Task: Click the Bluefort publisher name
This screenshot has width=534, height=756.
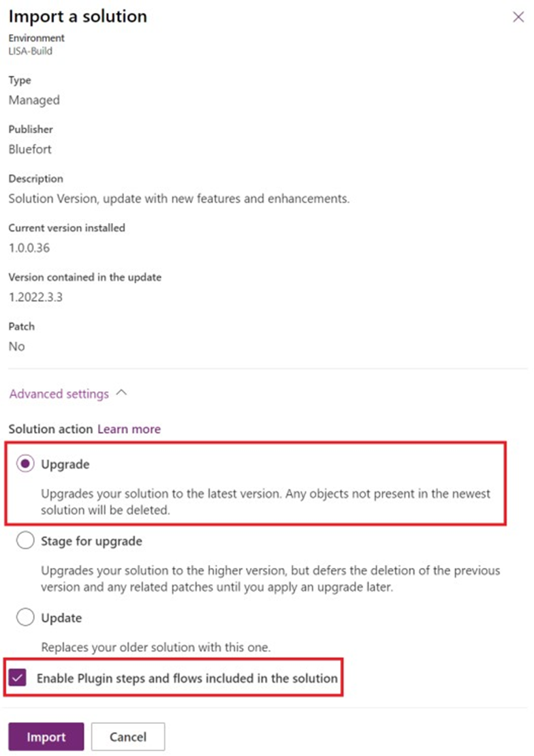Action: click(x=29, y=149)
